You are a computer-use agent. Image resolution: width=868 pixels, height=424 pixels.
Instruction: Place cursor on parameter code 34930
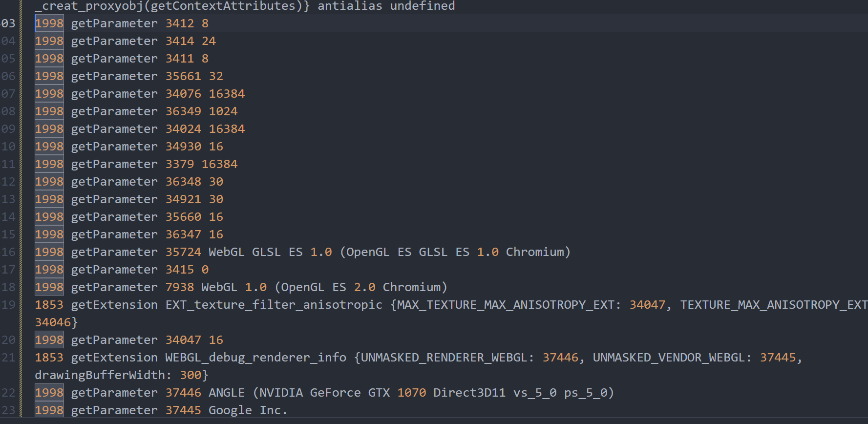[x=183, y=147]
